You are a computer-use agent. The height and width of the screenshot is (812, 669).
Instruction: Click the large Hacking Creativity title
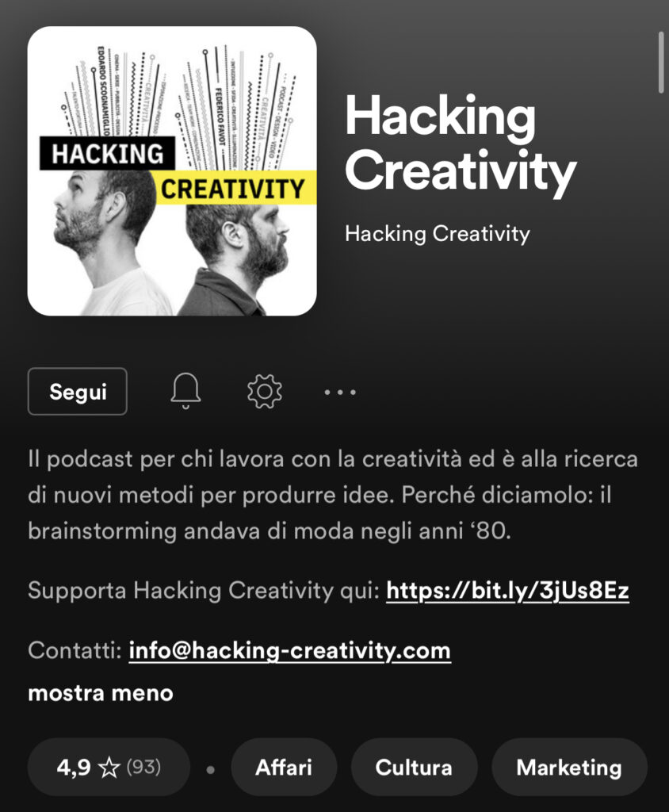[x=460, y=144]
